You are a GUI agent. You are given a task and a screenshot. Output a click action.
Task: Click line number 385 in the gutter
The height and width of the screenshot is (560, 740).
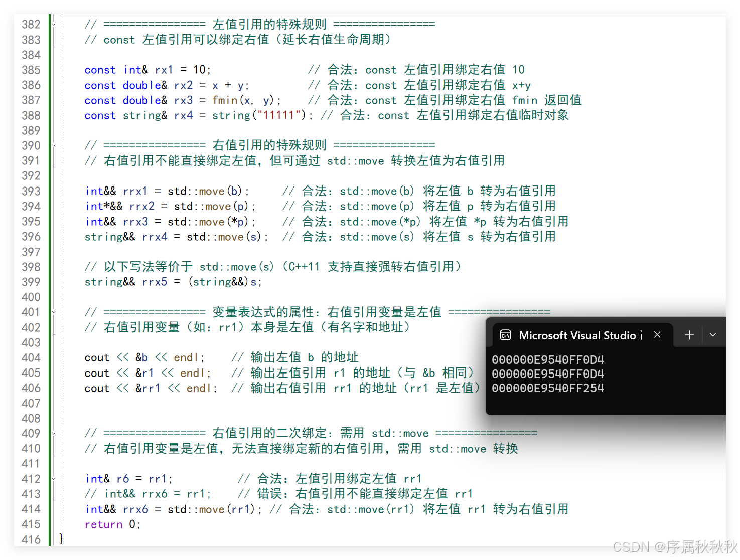pos(31,70)
